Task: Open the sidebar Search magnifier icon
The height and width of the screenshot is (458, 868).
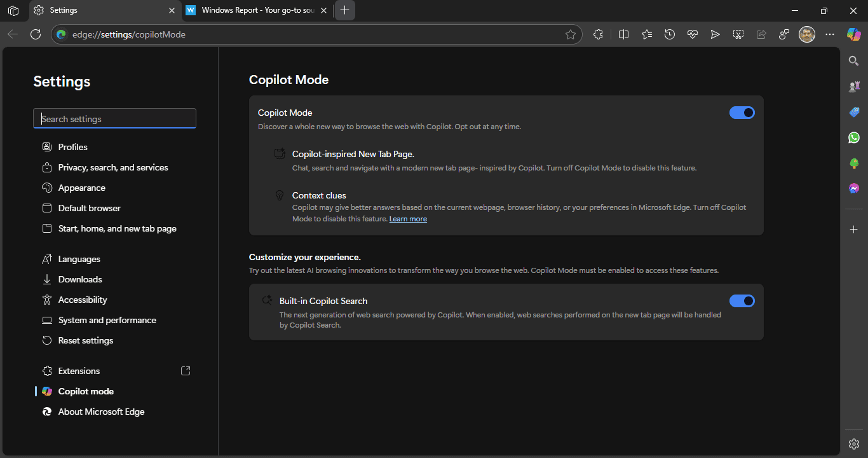Action: (x=854, y=60)
